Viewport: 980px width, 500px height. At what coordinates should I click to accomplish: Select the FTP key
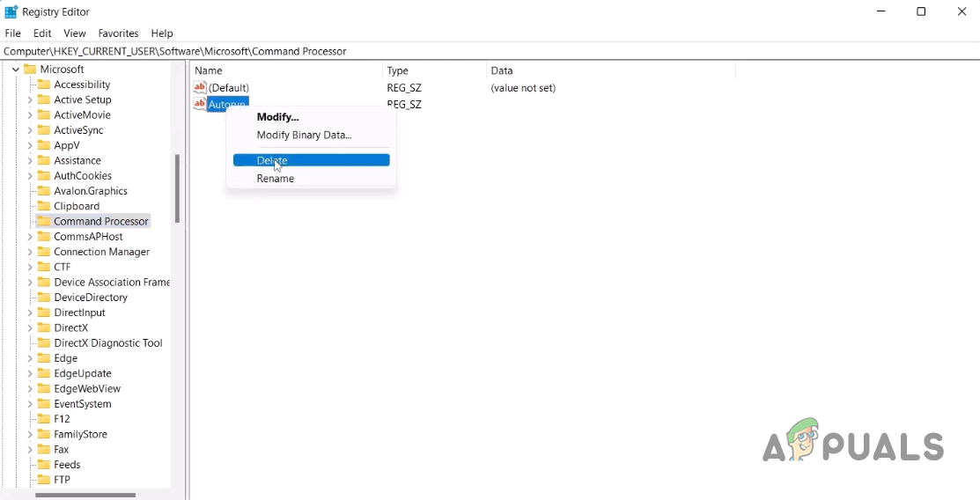pyautogui.click(x=62, y=480)
